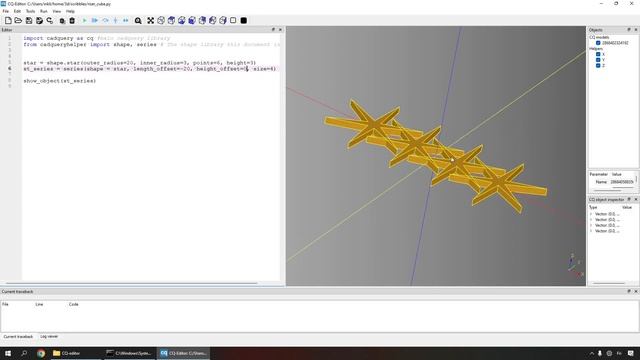Click the sixth view cube icon in toolbar

click(x=212, y=20)
